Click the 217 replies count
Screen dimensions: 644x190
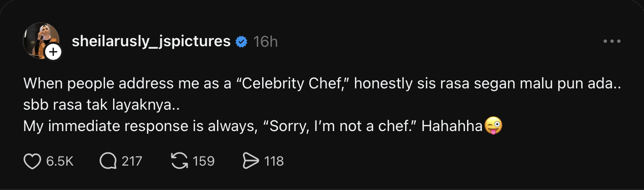132,162
